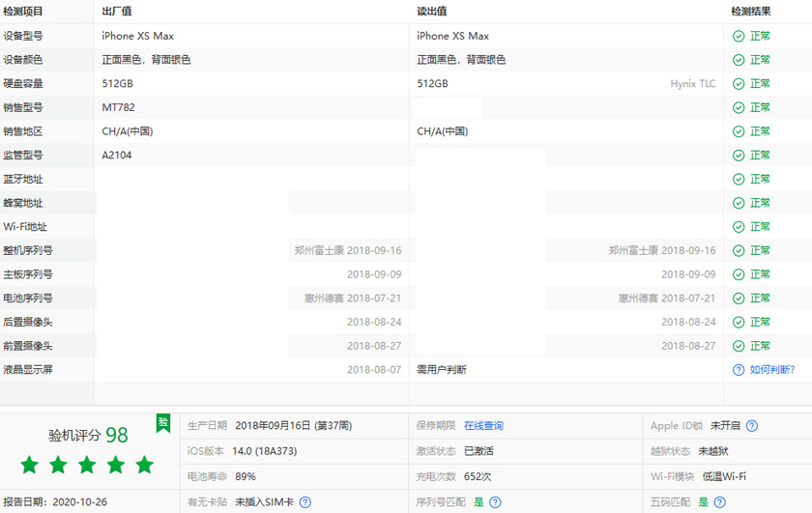Open the 在线查询 warranty link
This screenshot has height=513, width=812.
[483, 425]
